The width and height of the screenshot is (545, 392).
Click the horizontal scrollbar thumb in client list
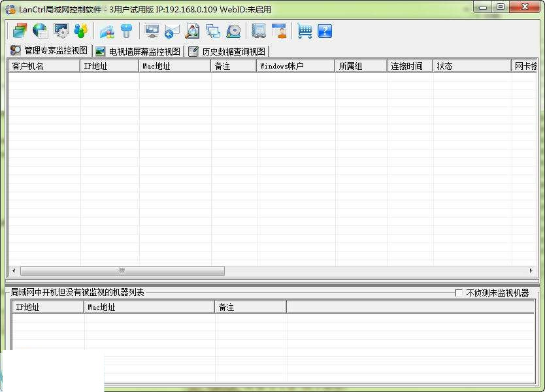(122, 270)
